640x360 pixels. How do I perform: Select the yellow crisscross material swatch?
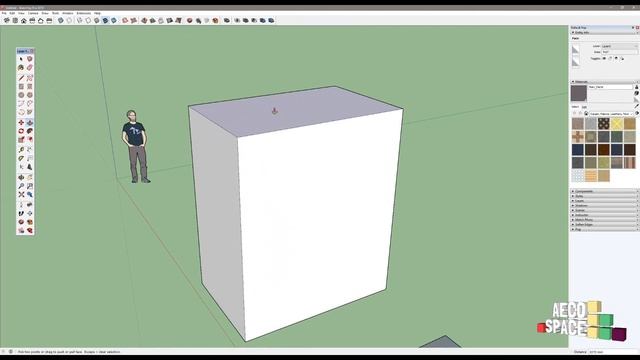pos(617,124)
